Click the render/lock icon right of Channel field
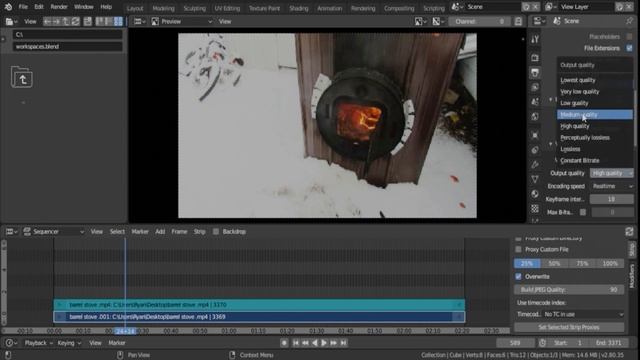640x360 pixels. point(518,22)
